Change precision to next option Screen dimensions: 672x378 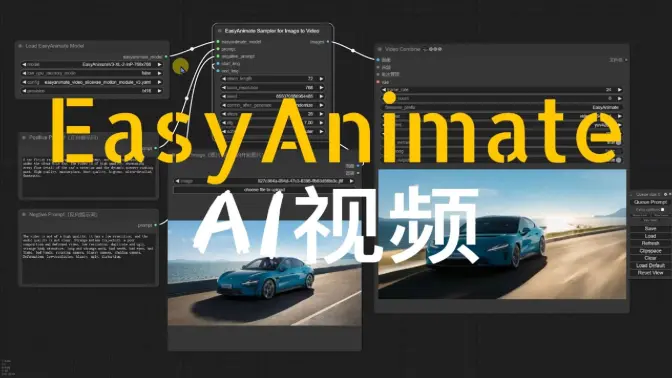tap(160, 91)
